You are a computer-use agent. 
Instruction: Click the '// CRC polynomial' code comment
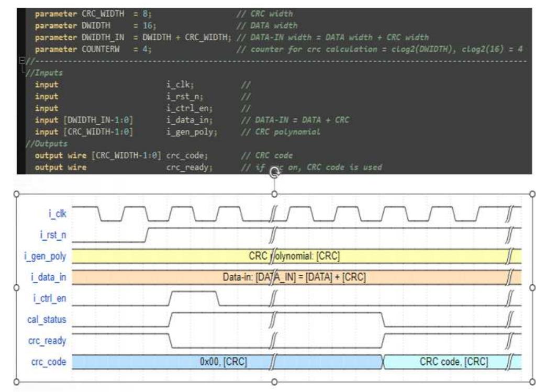(281, 132)
